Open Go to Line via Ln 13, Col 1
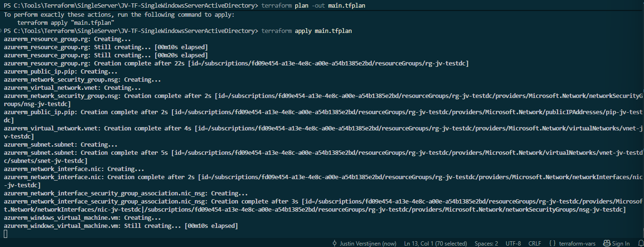The height and width of the screenshot is (247, 644). pos(435,243)
